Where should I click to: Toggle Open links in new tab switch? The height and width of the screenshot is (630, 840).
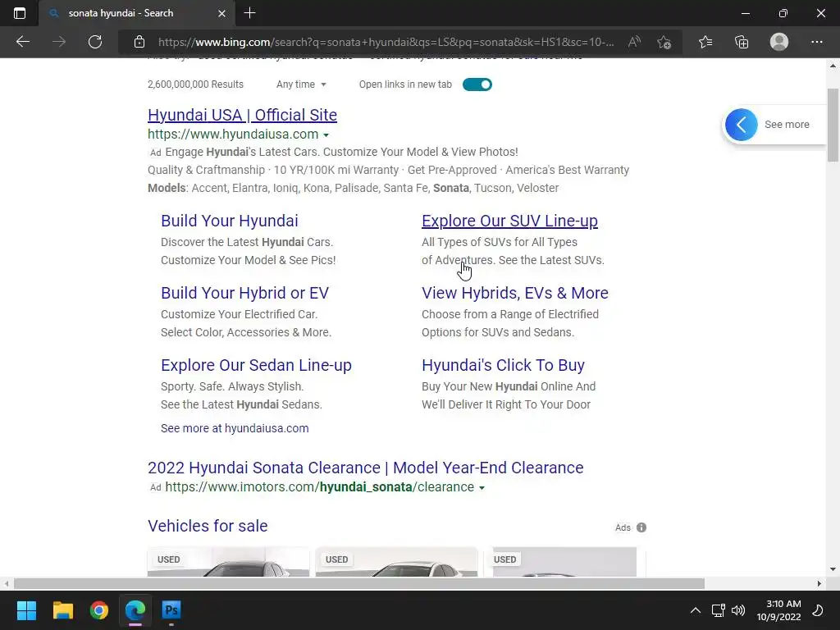point(477,84)
